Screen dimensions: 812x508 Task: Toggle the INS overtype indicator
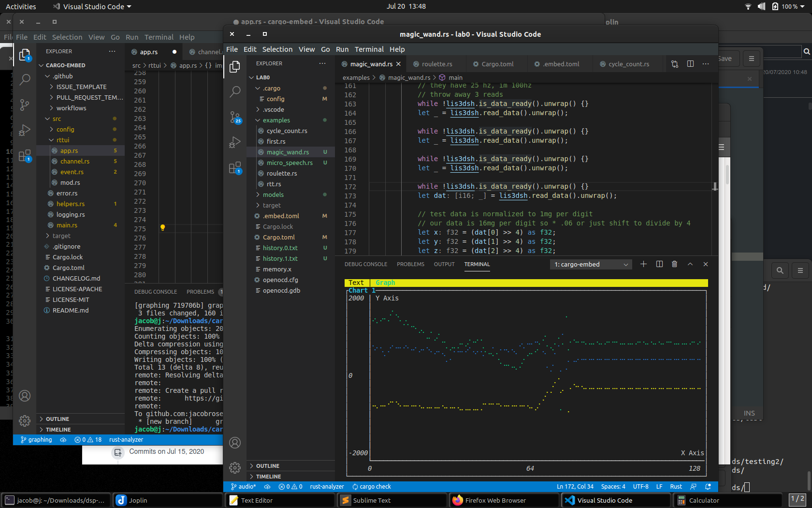pyautogui.click(x=749, y=413)
